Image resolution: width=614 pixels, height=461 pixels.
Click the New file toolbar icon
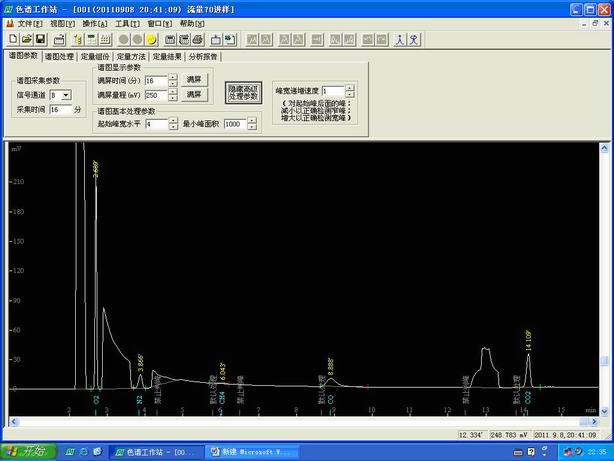[x=13, y=39]
